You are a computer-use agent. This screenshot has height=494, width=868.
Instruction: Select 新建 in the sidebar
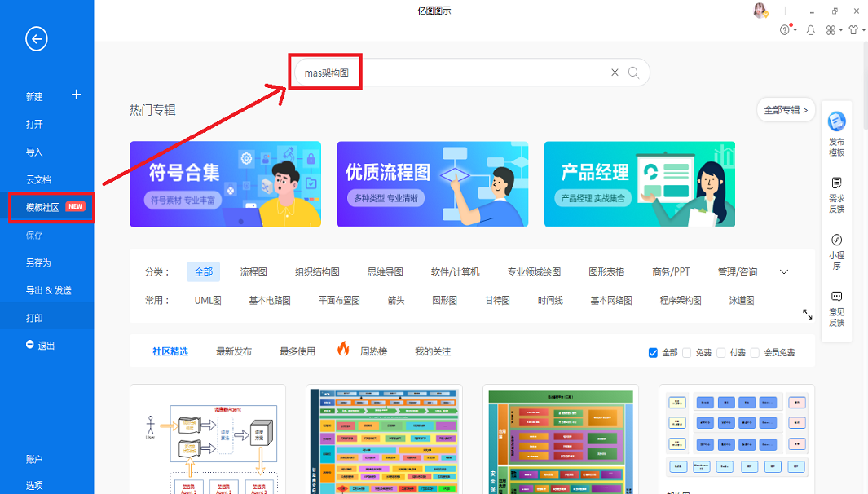pos(34,96)
